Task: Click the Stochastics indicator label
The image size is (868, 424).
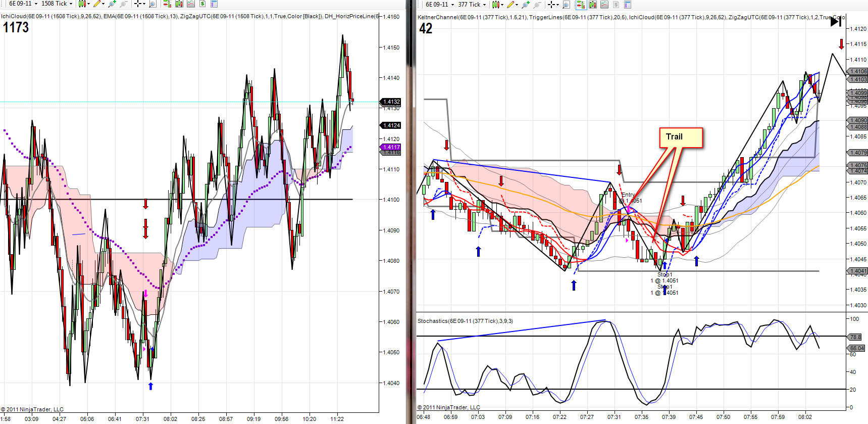Action: (x=465, y=321)
